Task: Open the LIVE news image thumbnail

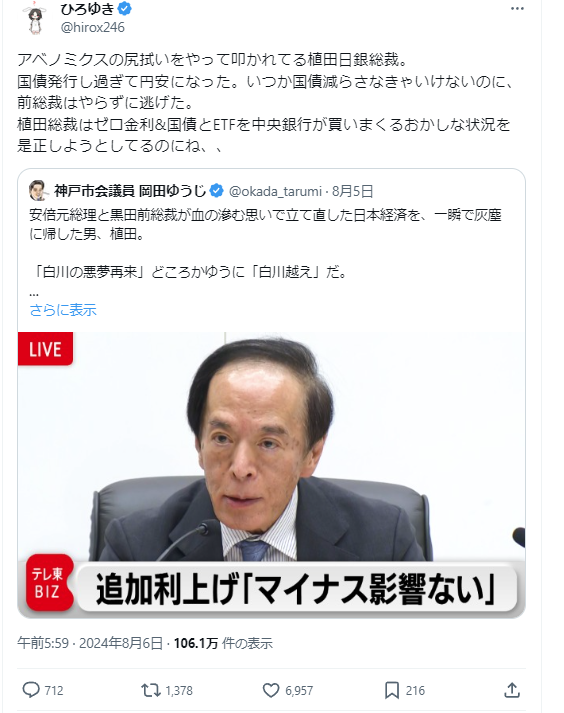Action: 272,475
